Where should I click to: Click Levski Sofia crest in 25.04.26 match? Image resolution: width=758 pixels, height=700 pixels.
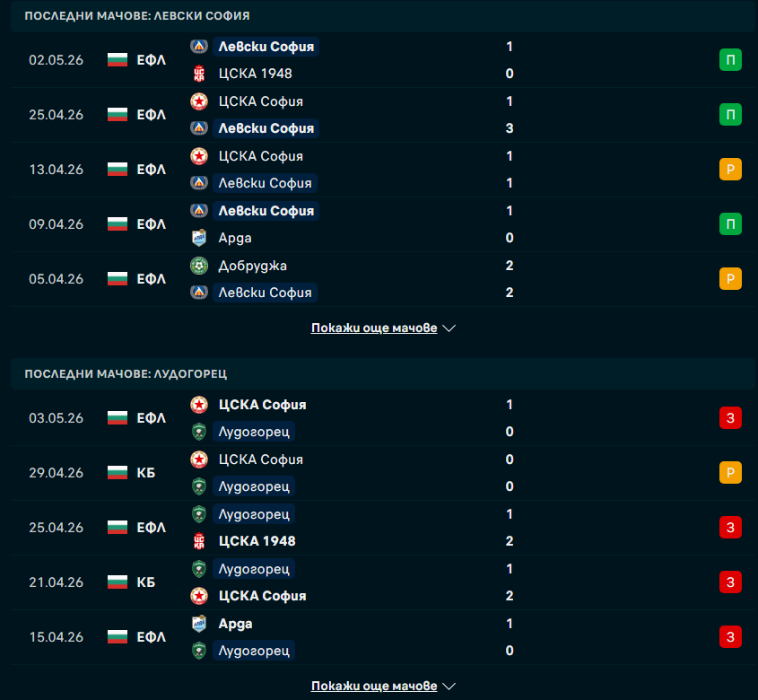[x=198, y=128]
